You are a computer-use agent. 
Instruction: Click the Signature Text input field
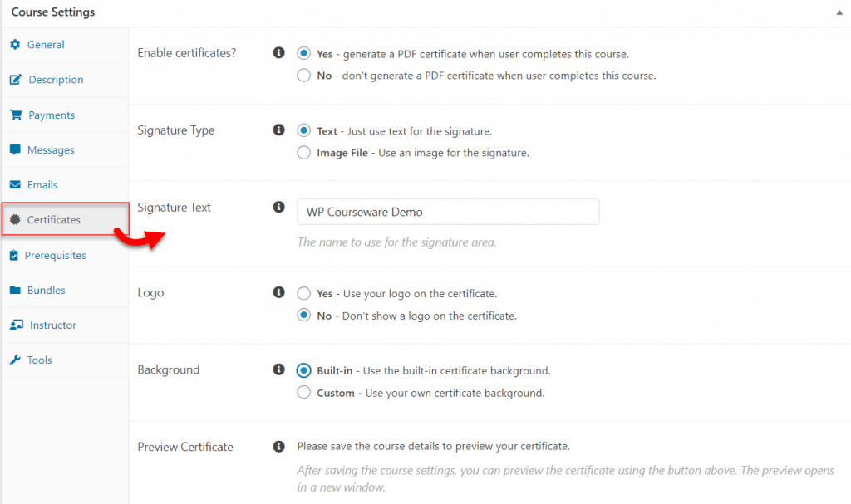(x=448, y=212)
